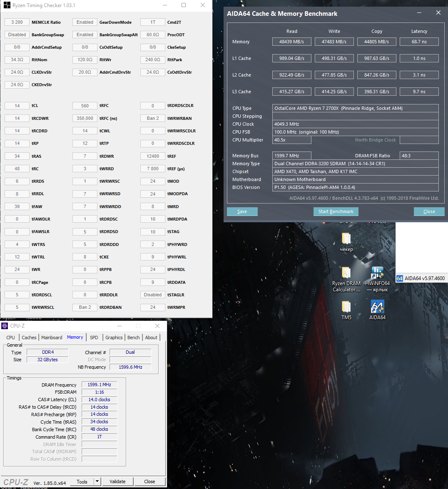
Task: Click the tREF value 12480
Action: pyautogui.click(x=152, y=156)
